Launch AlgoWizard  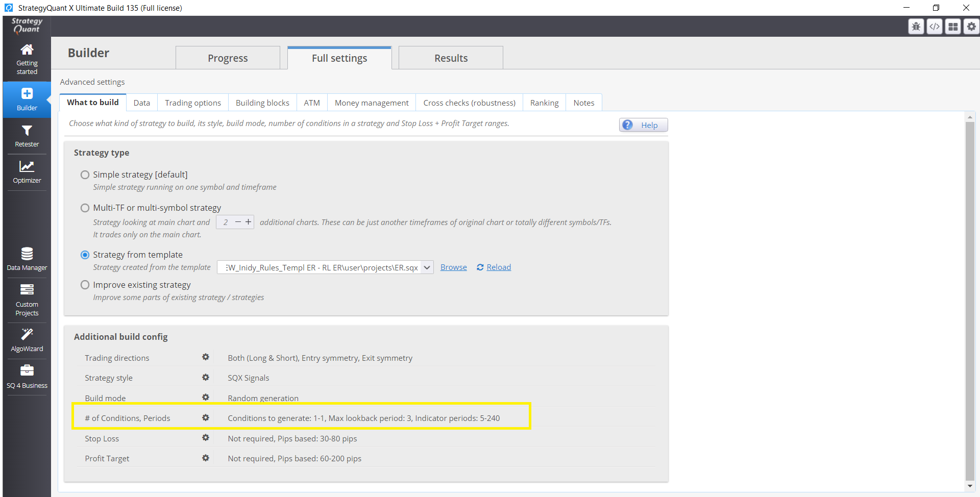pyautogui.click(x=27, y=340)
